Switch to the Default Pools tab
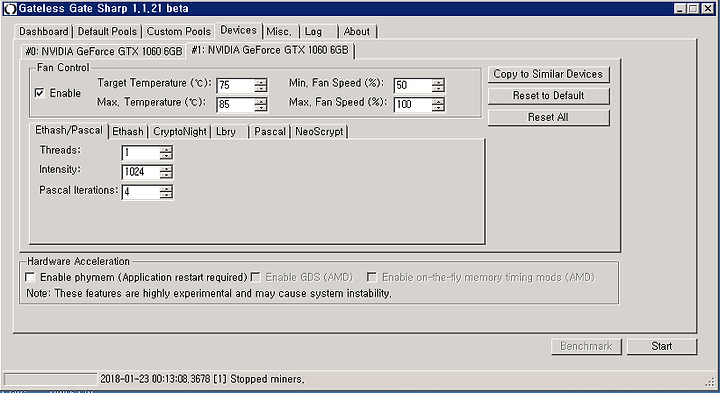 [x=107, y=32]
